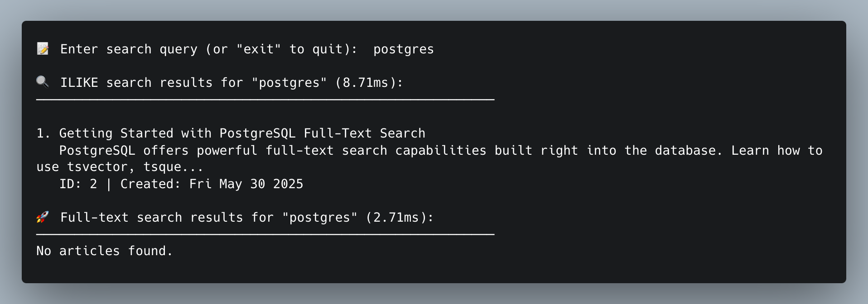This screenshot has height=304, width=868.
Task: Click the 2.71ms timing value
Action: pos(396,218)
